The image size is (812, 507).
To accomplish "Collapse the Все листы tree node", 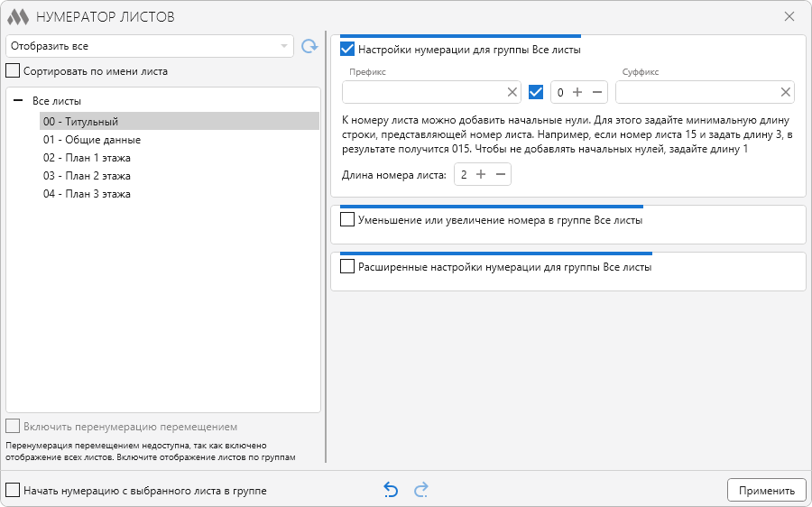I will [x=18, y=101].
